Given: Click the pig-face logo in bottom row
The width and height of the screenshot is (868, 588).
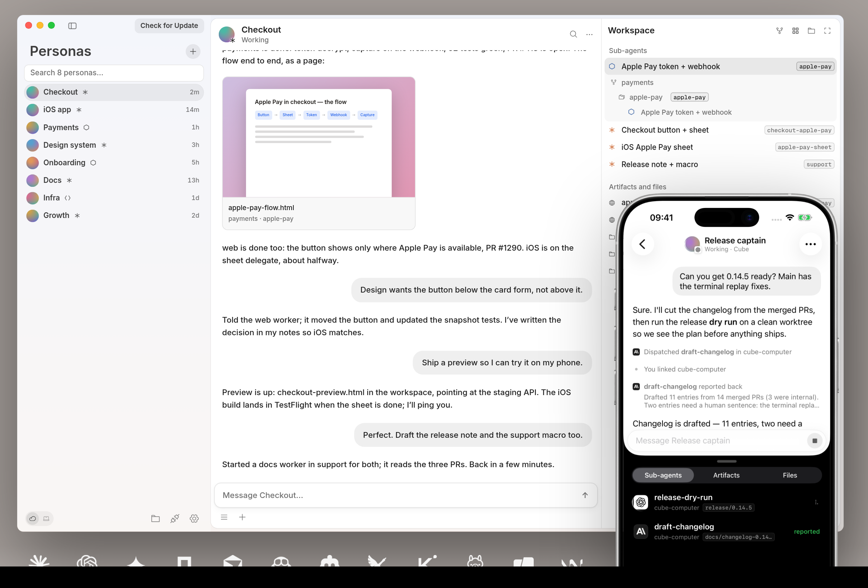Looking at the screenshot, I should [x=475, y=561].
